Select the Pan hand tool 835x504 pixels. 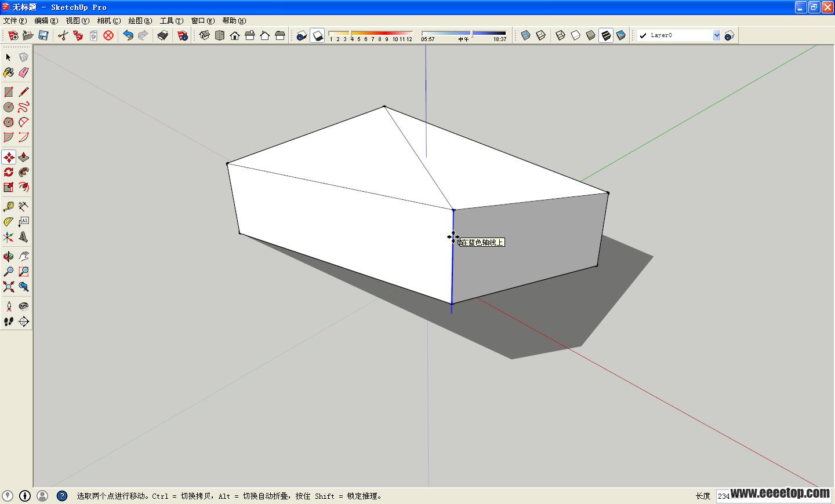pos(24,257)
